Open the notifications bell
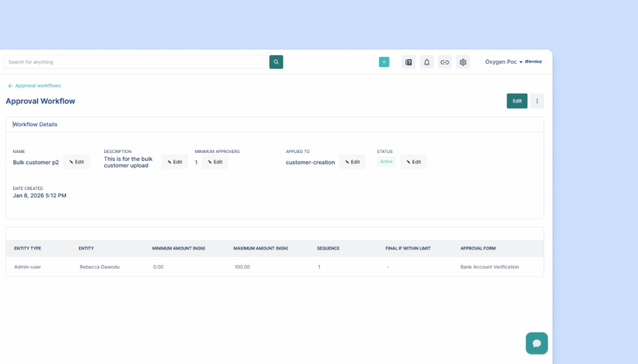 coord(427,62)
